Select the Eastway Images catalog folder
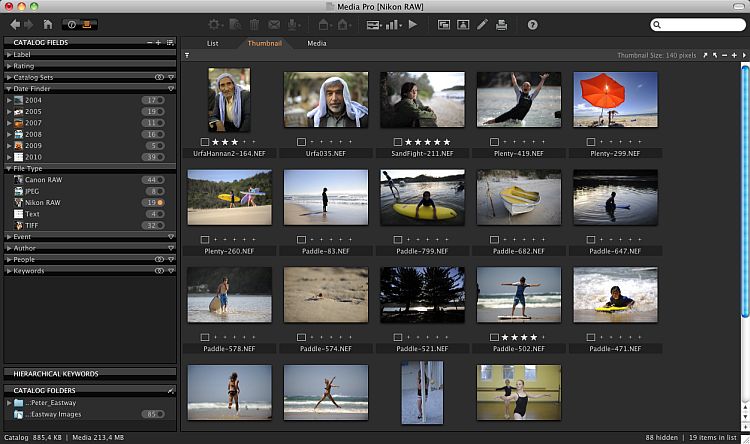 54,413
